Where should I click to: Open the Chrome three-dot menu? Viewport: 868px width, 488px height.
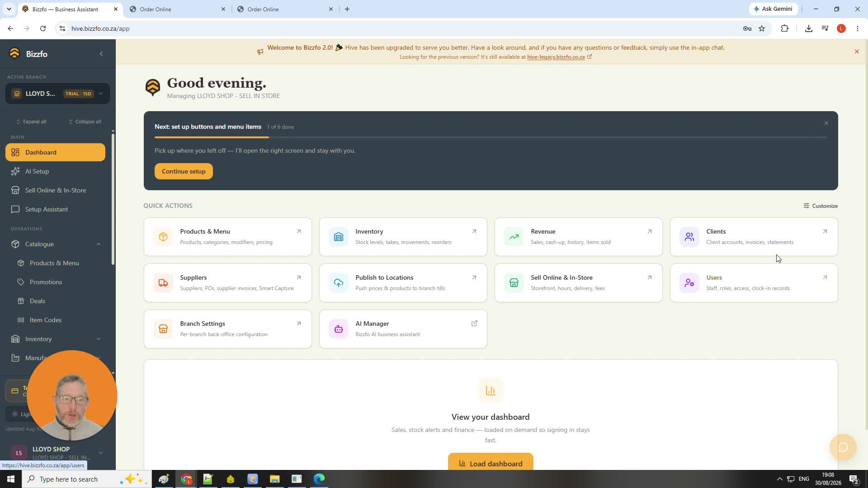point(858,28)
